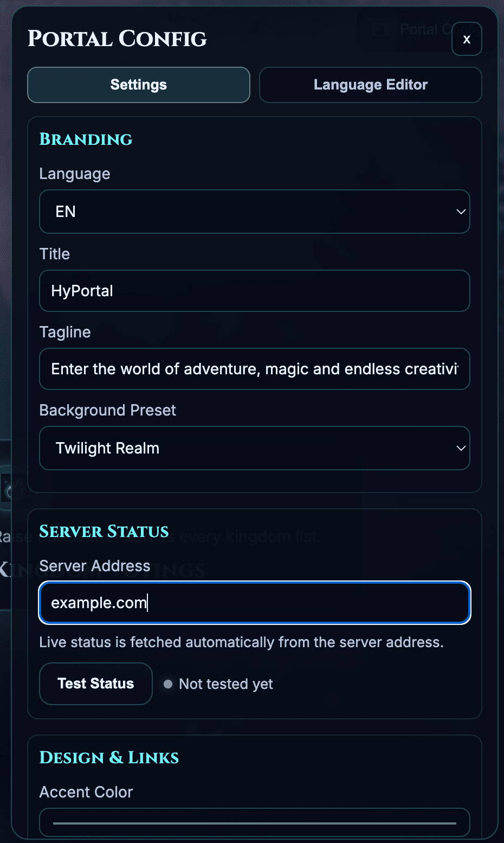Click into the Tagline text field
This screenshot has height=843, width=504.
(x=254, y=369)
